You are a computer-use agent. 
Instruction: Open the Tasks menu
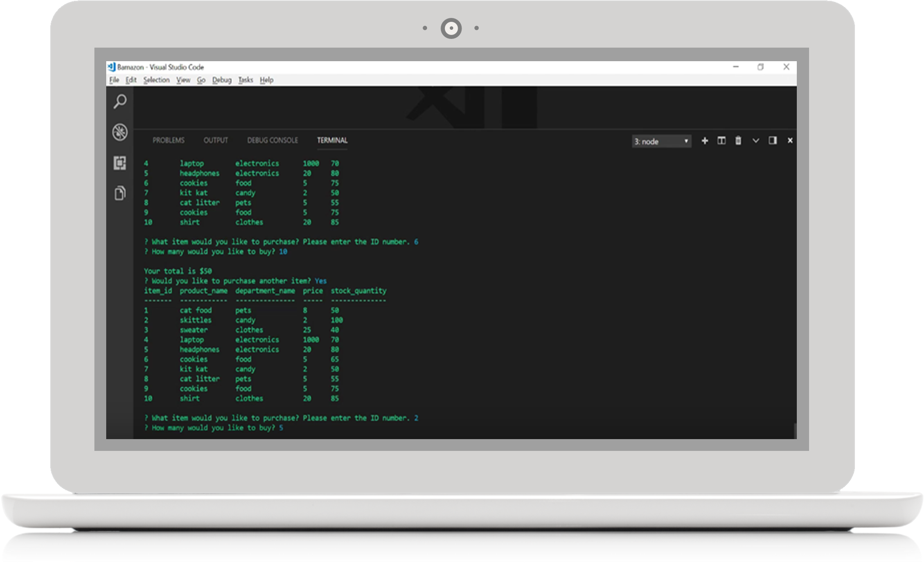[x=246, y=80]
